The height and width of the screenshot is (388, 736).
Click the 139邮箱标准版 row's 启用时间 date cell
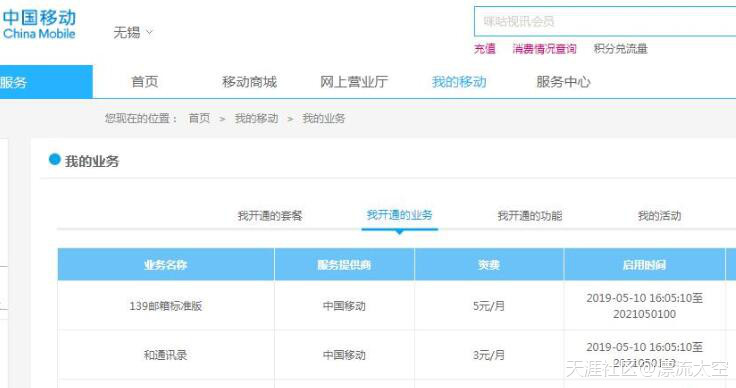(x=644, y=306)
